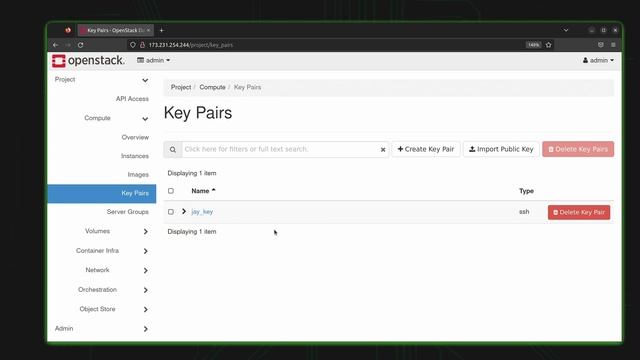The height and width of the screenshot is (360, 640).
Task: Open Server Groups in sidebar
Action: coord(128,212)
